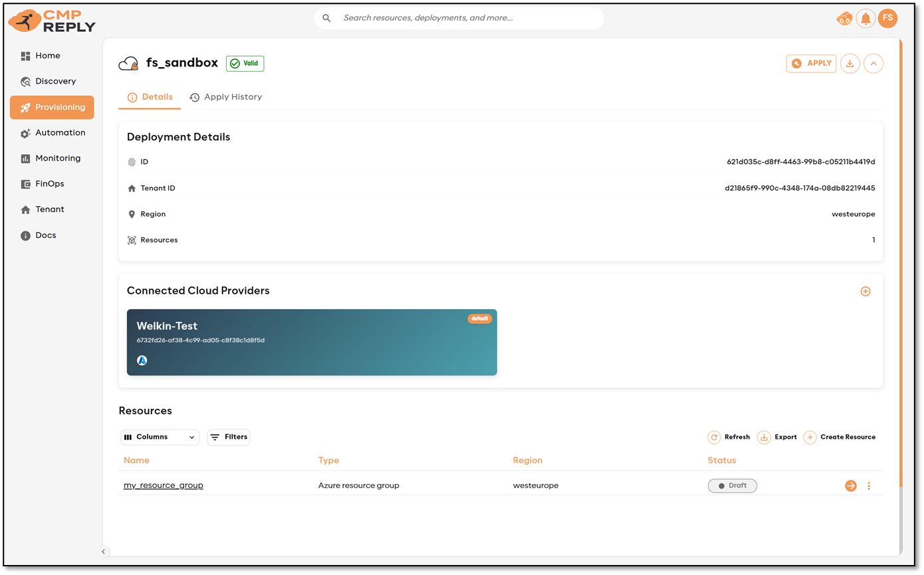The width and height of the screenshot is (924, 575).
Task: Open FinOps in the sidebar
Action: [x=49, y=183]
